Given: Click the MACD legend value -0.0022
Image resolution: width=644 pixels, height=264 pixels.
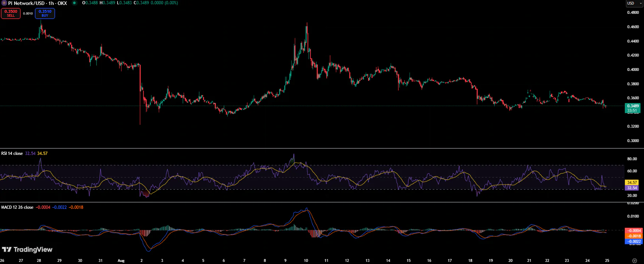Looking at the screenshot, I should [x=59, y=207].
